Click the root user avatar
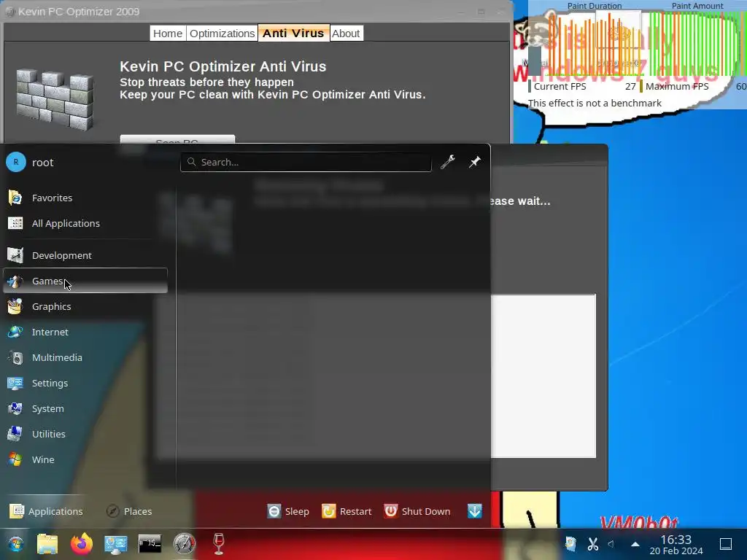 (x=16, y=163)
